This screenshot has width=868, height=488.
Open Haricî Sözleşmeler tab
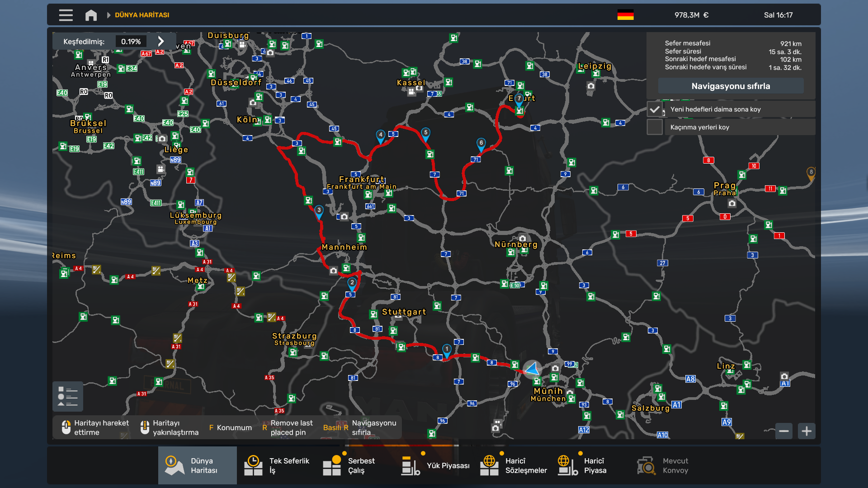512,465
